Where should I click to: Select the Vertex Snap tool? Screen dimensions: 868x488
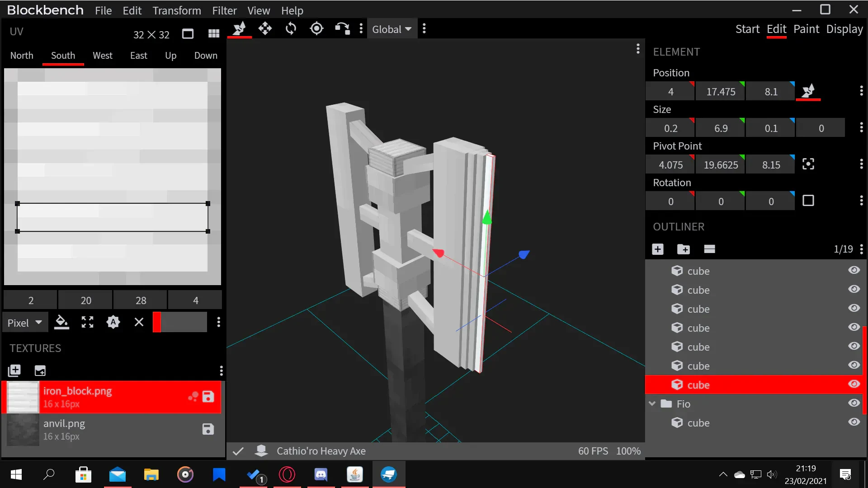click(x=342, y=29)
